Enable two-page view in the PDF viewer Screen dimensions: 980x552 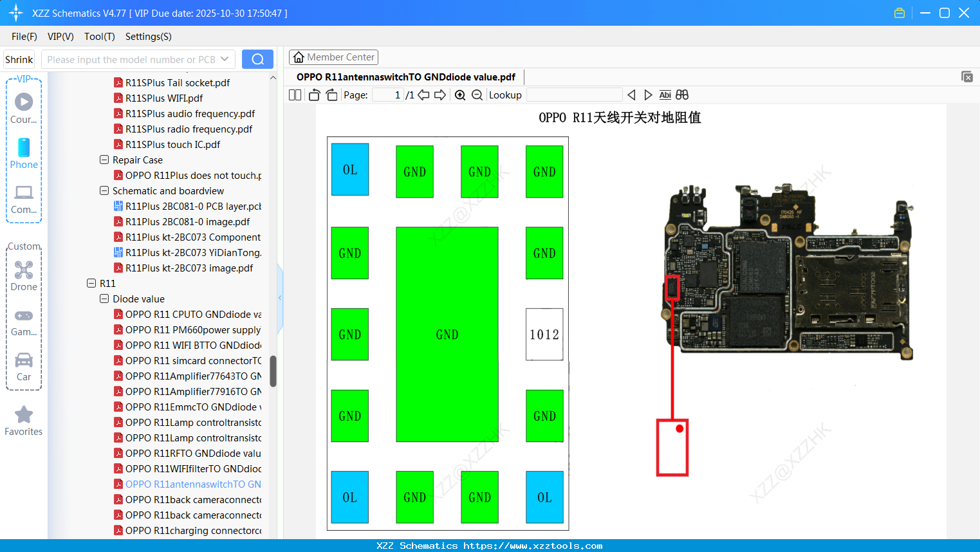[x=295, y=95]
